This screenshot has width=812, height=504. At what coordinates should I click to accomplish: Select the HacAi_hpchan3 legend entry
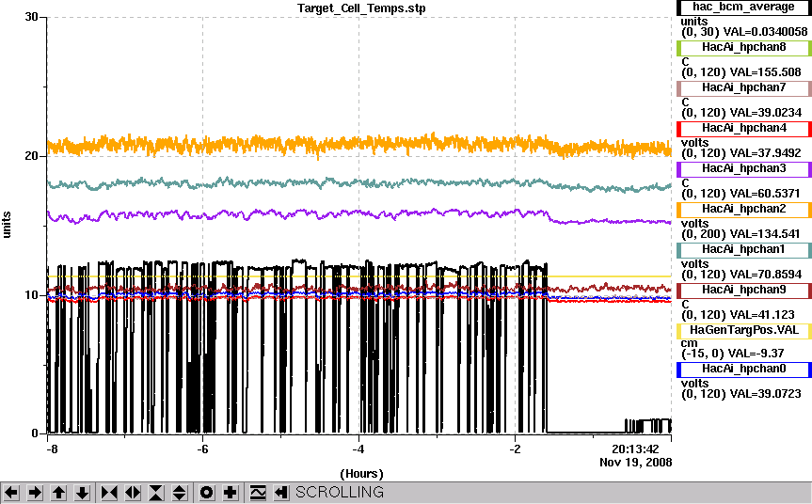[743, 168]
